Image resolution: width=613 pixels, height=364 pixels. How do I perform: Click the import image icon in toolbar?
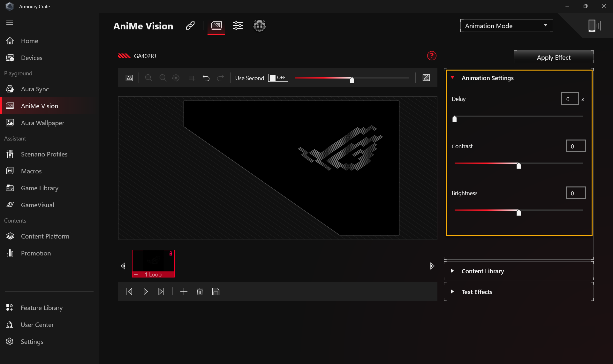129,78
